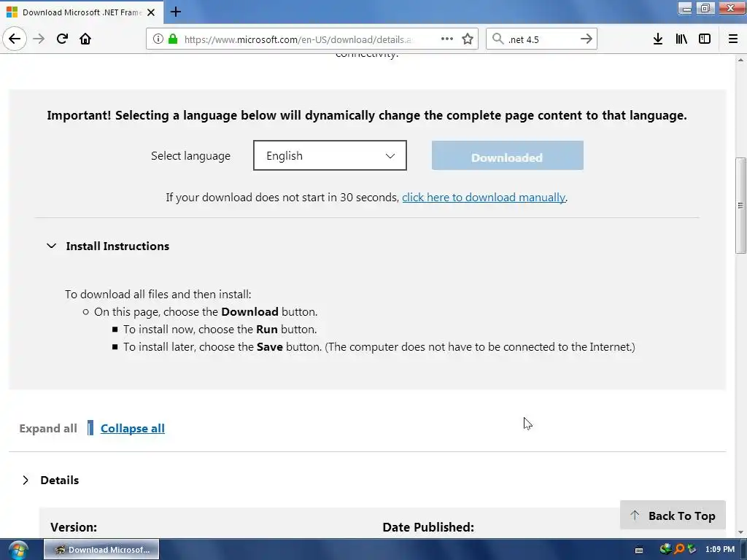Click the search magnifier icon
Viewport: 747px width, 560px height.
tap(498, 39)
